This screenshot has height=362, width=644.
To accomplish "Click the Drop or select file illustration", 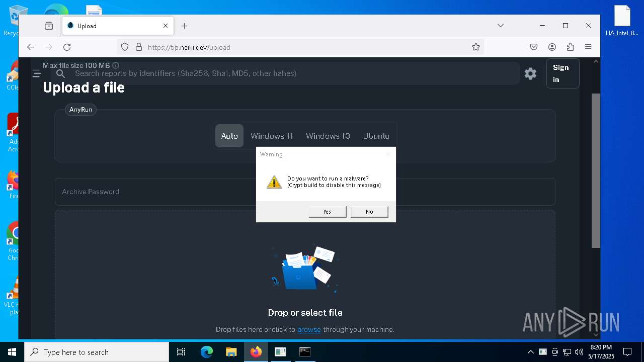I will coord(305,269).
